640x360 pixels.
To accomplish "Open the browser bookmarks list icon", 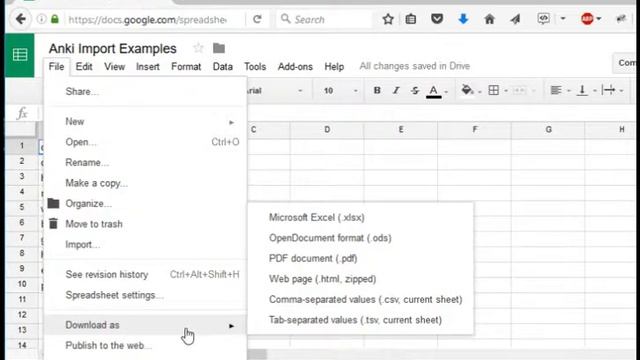I will coord(411,19).
